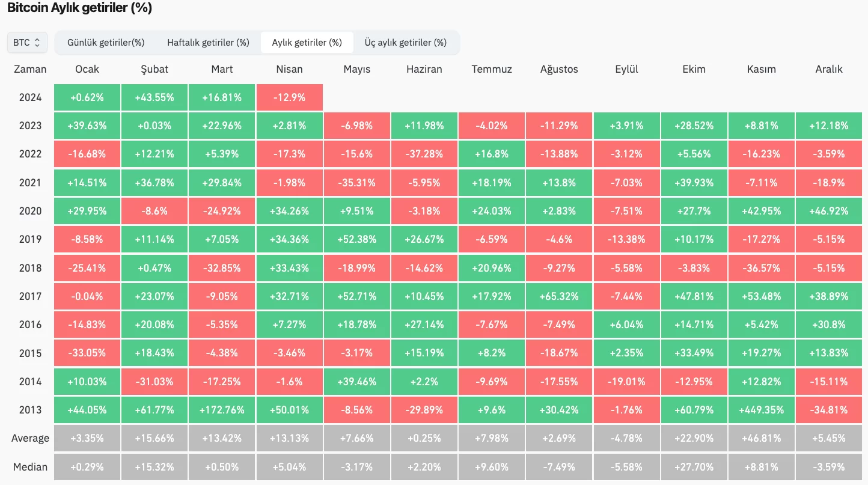Image resolution: width=868 pixels, height=485 pixels.
Task: Click the Median row Ekim +27.70% cell
Action: pyautogui.click(x=694, y=467)
